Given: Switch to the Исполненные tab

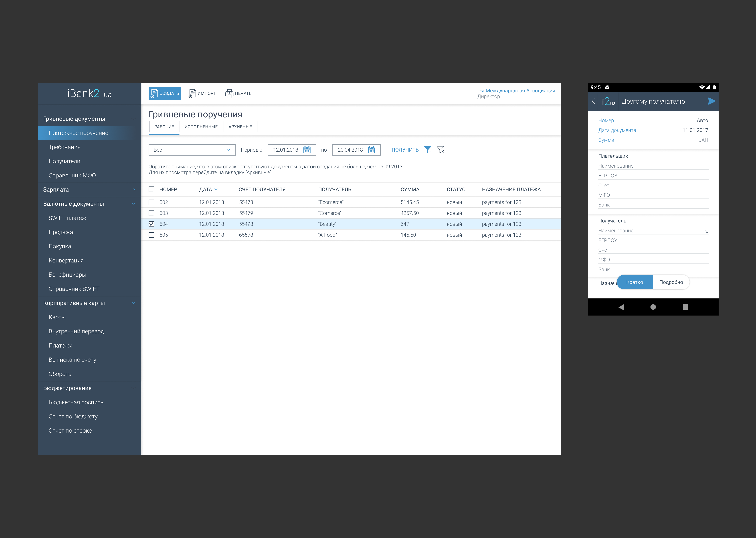Looking at the screenshot, I should 201,127.
